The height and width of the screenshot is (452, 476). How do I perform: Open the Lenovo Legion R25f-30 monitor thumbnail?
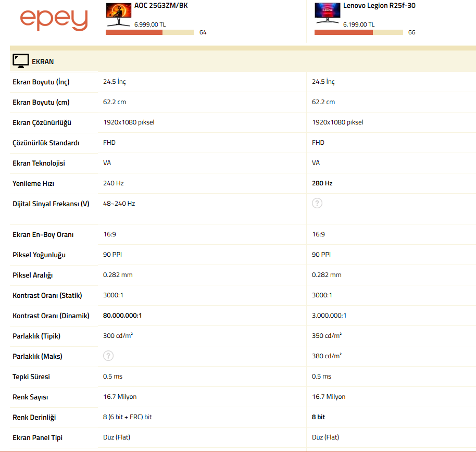pyautogui.click(x=327, y=13)
